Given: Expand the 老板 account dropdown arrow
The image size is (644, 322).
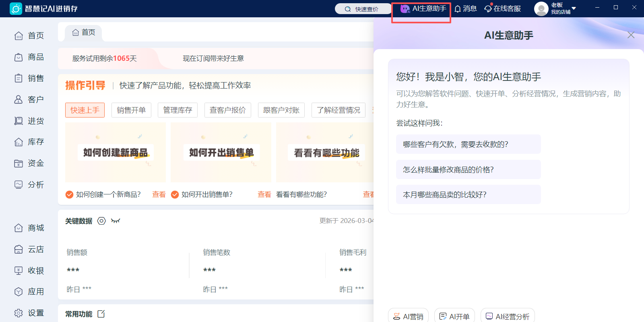Looking at the screenshot, I should [574, 8].
